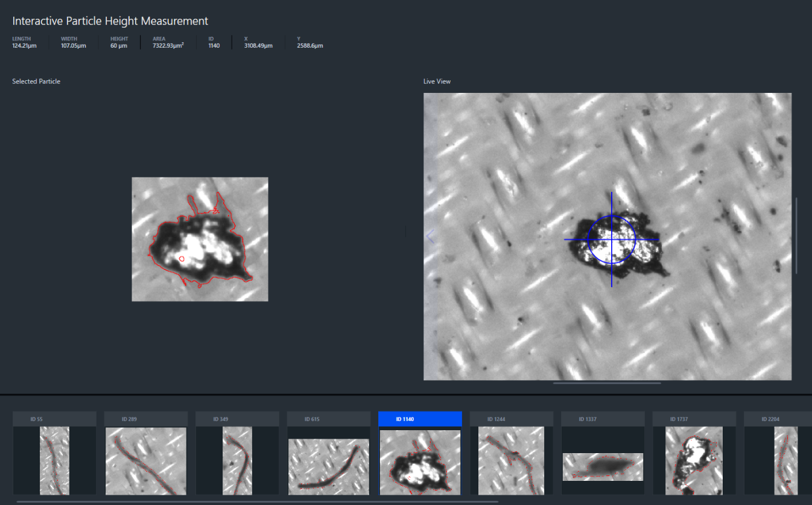
Task: Click the highlighted ID 1140 tab header
Action: click(420, 419)
